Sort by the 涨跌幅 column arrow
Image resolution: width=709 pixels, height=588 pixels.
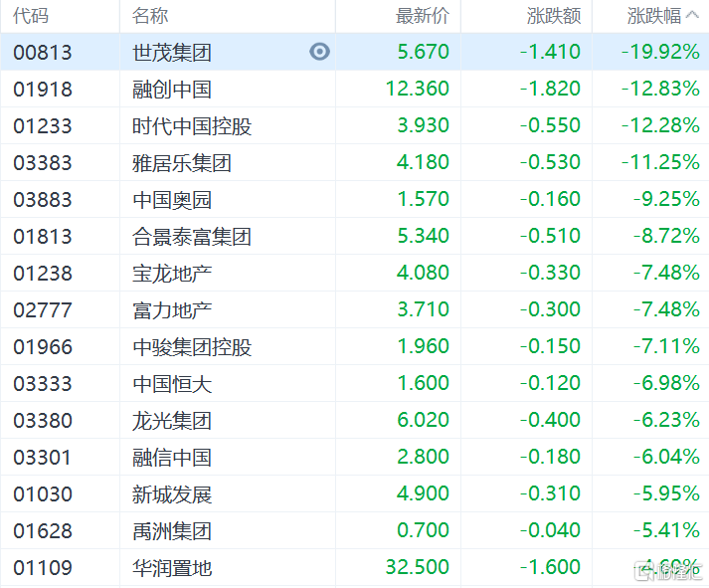tap(692, 15)
